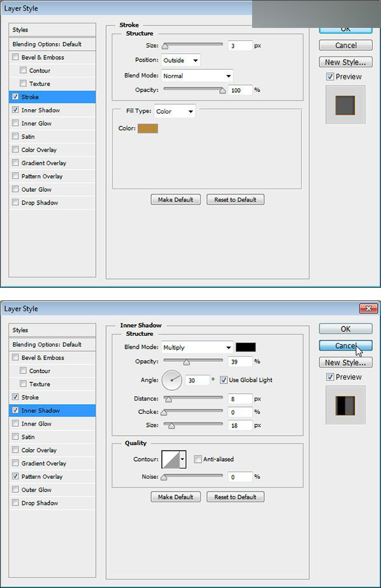The height and width of the screenshot is (588, 381).
Task: Click Make Default in Stroke dialog
Action: [175, 199]
